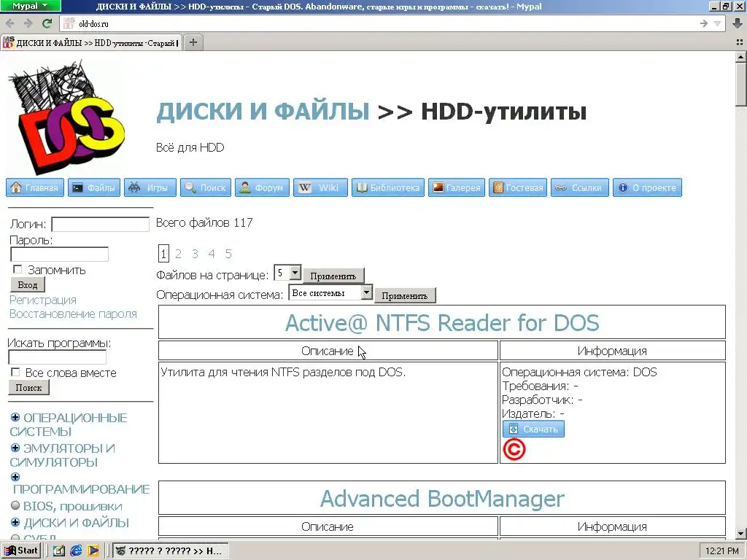Open the Advanced BootManager title
Image resolution: width=747 pixels, height=560 pixels.
tap(441, 499)
